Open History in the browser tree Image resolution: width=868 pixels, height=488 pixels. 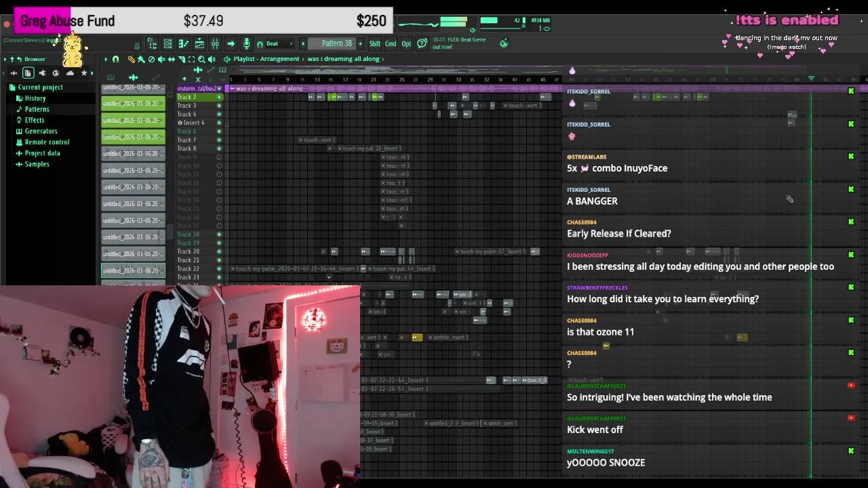pyautogui.click(x=35, y=98)
